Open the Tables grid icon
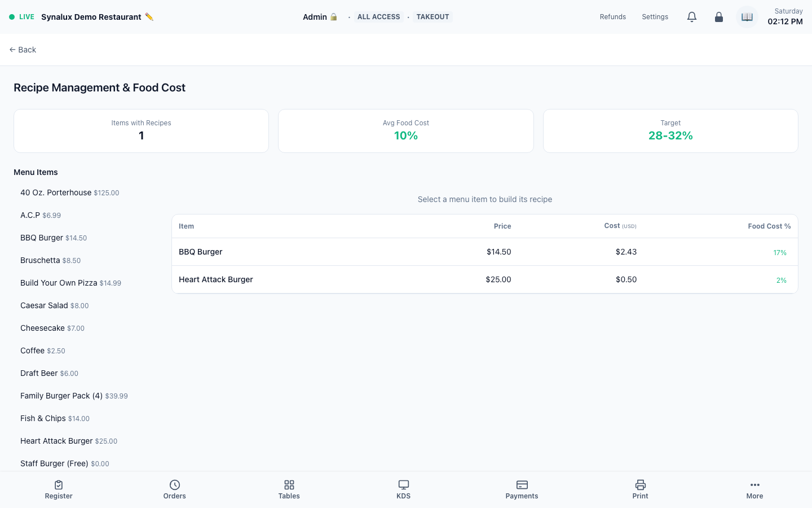 (x=289, y=485)
